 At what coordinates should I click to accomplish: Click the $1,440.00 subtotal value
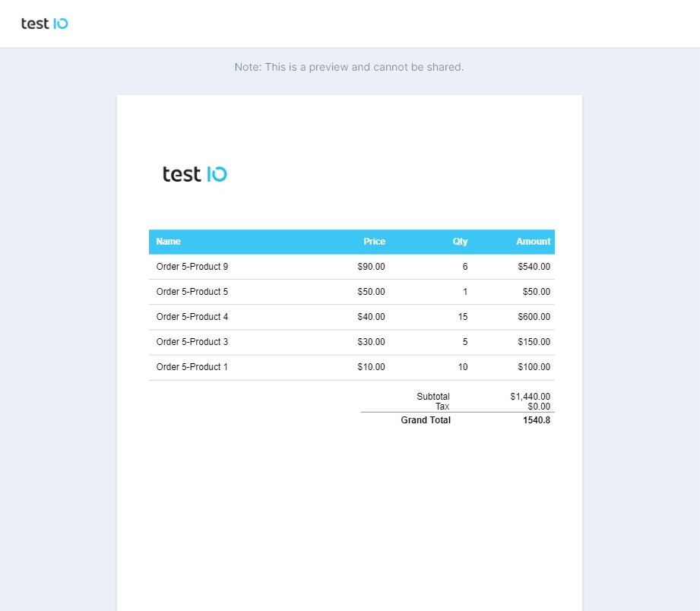point(531,397)
